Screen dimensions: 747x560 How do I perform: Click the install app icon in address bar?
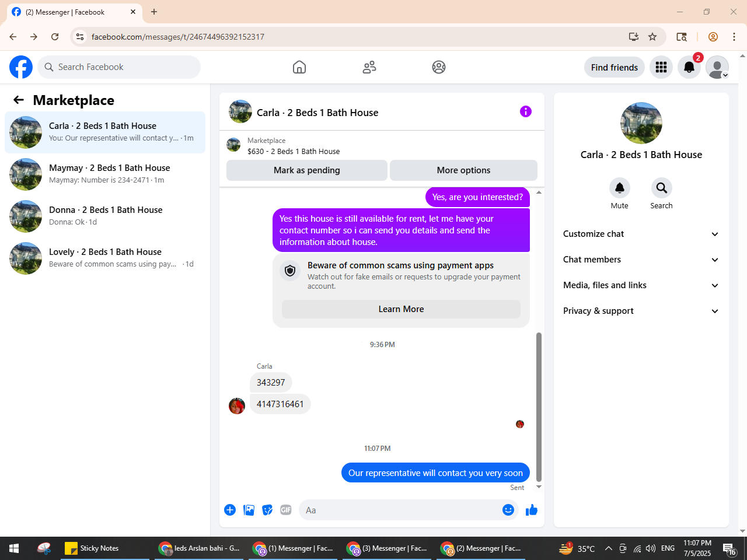pyautogui.click(x=634, y=37)
